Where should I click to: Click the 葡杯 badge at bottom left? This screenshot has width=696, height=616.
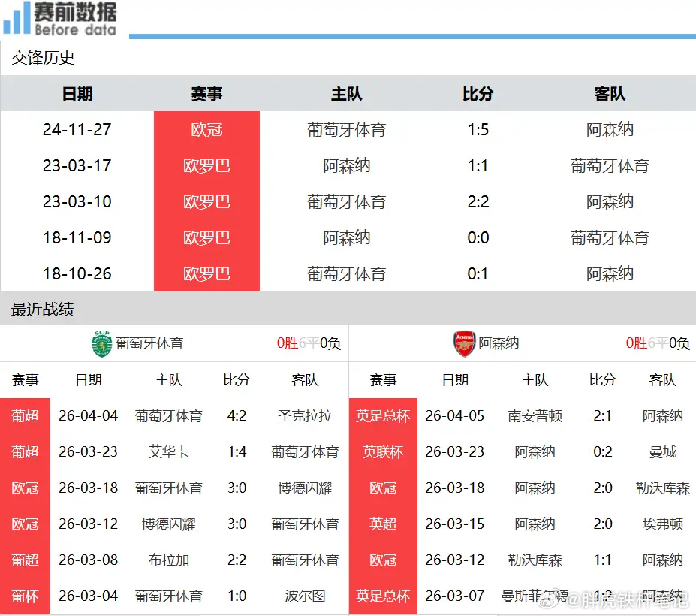click(25, 596)
